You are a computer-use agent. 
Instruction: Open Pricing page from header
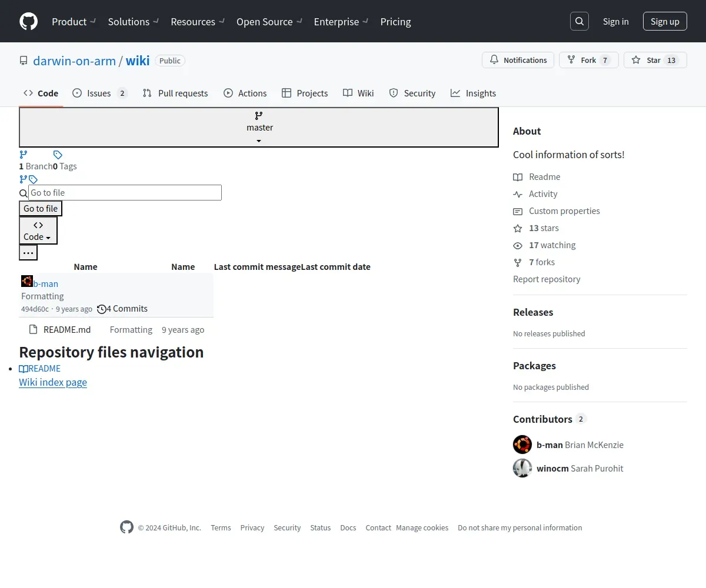(395, 21)
